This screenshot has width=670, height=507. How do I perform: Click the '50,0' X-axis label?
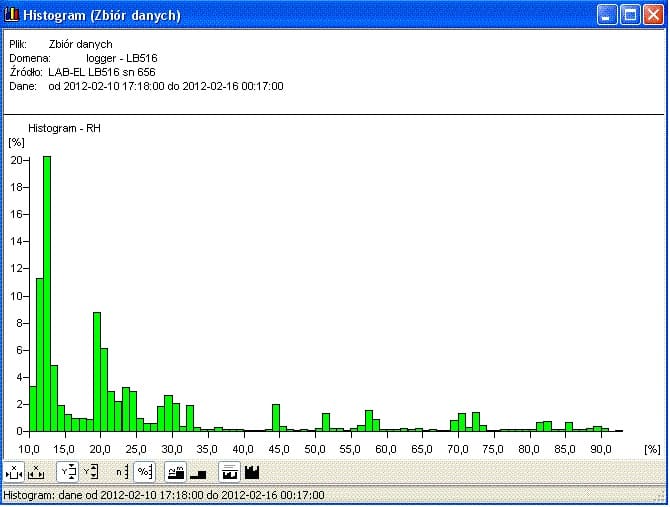314,449
